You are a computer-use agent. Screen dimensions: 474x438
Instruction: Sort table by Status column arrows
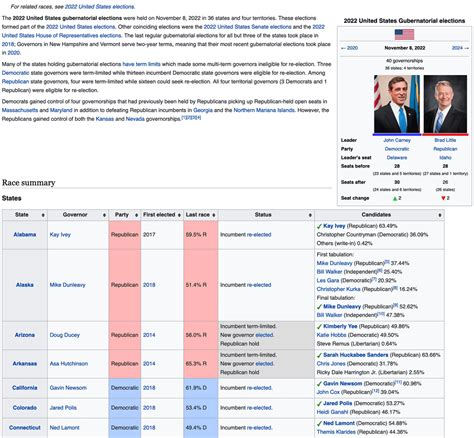[x=310, y=215]
